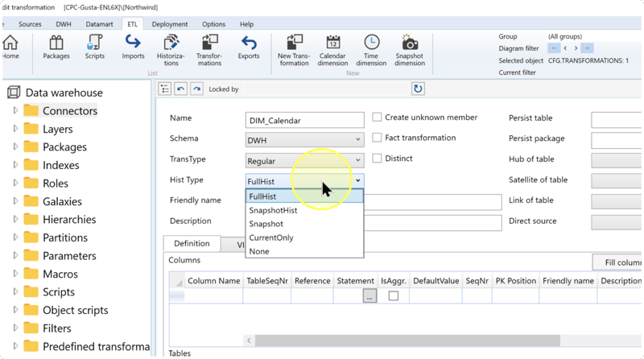644x359 pixels.
Task: Click the Persist table field
Action: (617, 121)
